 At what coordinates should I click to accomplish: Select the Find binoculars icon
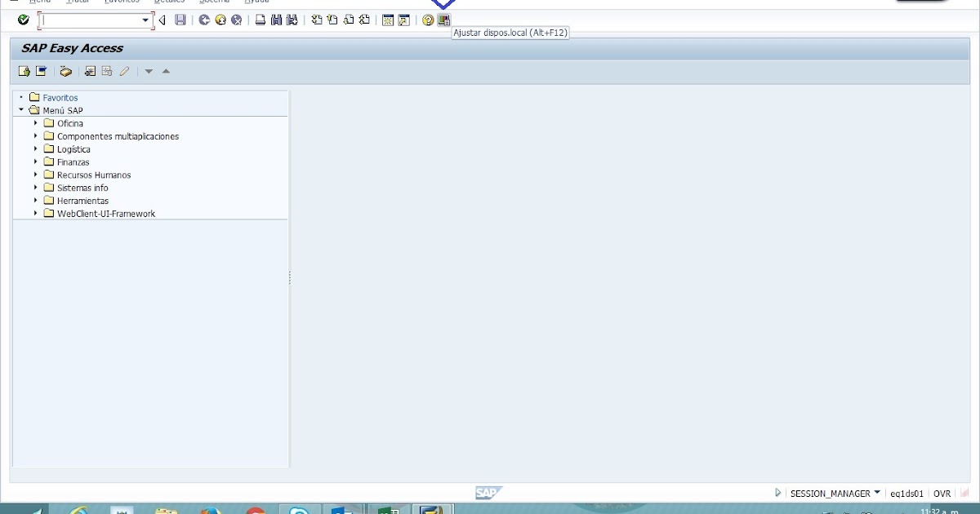pyautogui.click(x=275, y=20)
